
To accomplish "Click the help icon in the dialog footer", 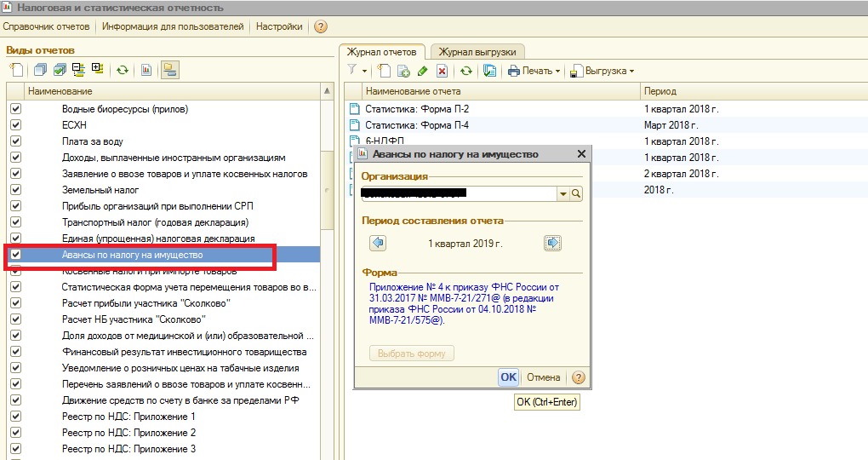I will pos(579,377).
